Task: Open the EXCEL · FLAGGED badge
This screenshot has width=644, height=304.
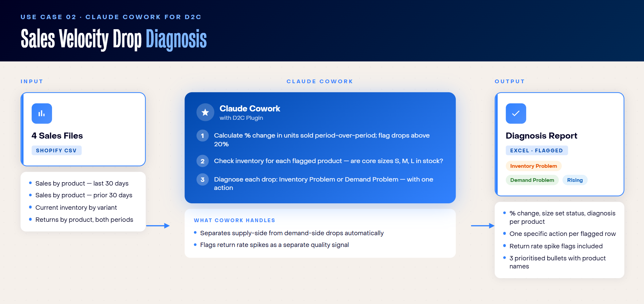Action: tap(537, 150)
